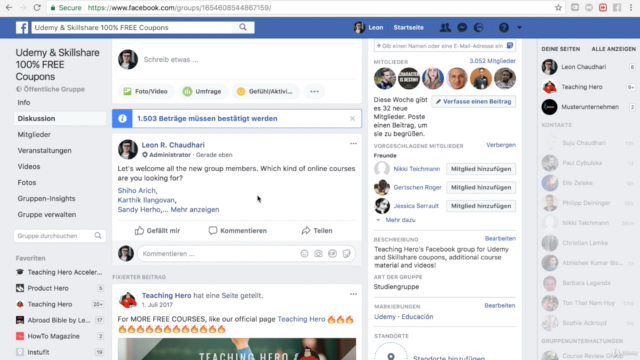Image resolution: width=640 pixels, height=360 pixels.
Task: Open the 3.052 Mitglieder link
Action: (x=492, y=61)
